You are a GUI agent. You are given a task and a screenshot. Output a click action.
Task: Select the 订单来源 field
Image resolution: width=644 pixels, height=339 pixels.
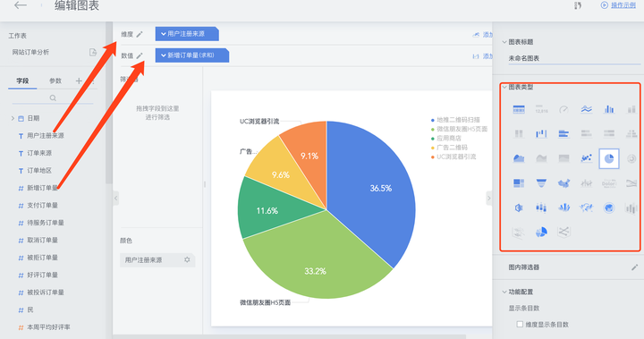pos(39,153)
